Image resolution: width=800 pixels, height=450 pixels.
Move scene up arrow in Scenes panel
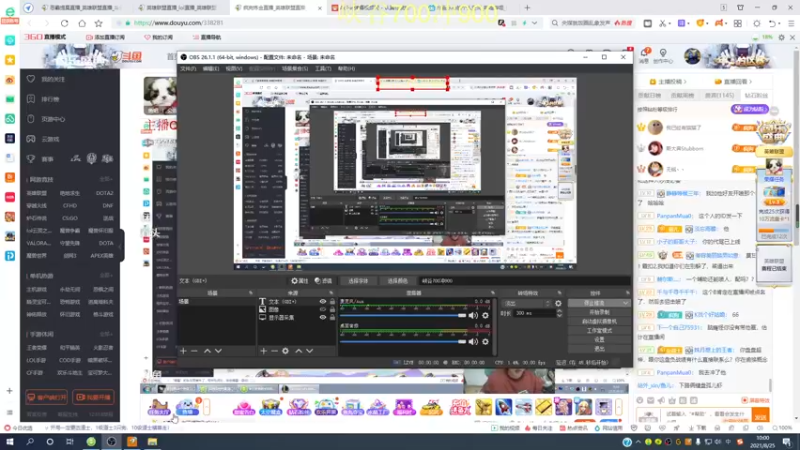pos(207,351)
